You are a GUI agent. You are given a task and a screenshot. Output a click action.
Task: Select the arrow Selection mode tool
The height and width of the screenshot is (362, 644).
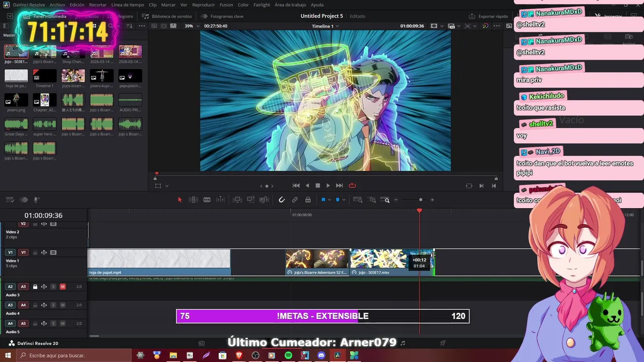click(x=180, y=200)
